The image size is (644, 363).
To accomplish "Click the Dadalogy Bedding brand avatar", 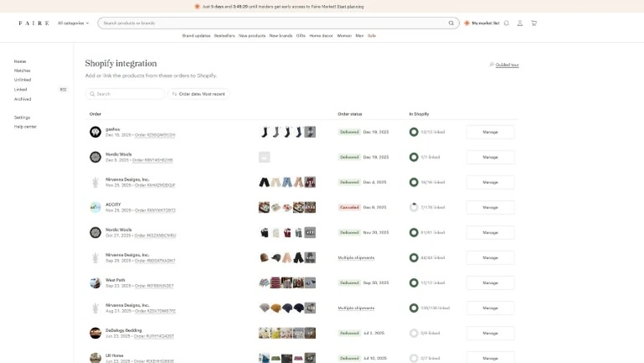I will pos(96,333).
